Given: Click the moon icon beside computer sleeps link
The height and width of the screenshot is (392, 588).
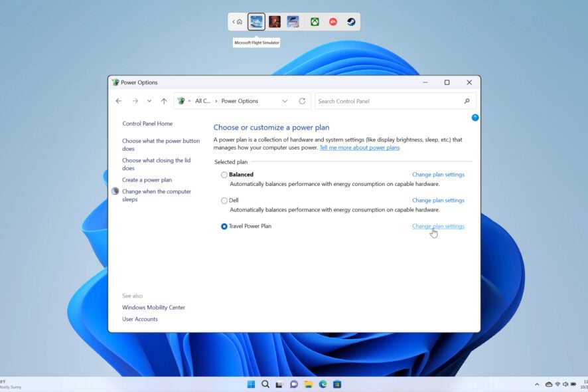Looking at the screenshot, I should click(115, 191).
